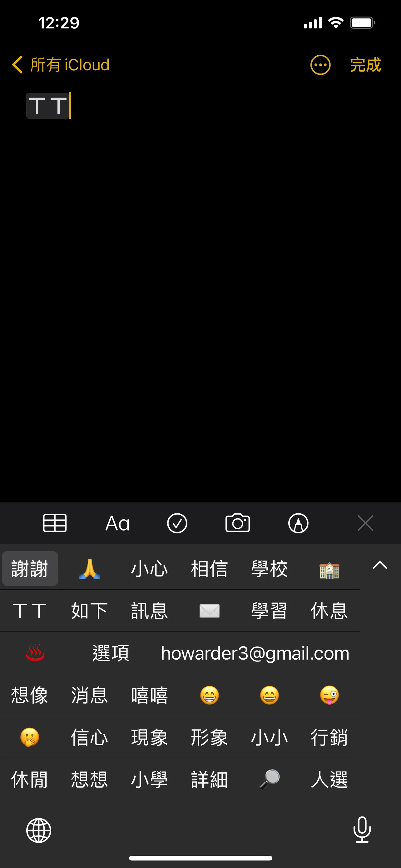Image resolution: width=401 pixels, height=868 pixels.
Task: Start dictation with the microphone icon
Action: click(x=362, y=829)
